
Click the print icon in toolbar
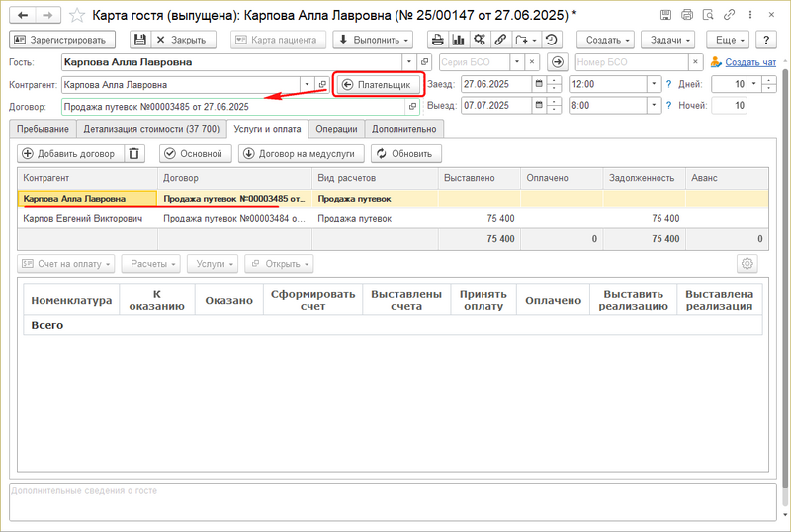[437, 40]
